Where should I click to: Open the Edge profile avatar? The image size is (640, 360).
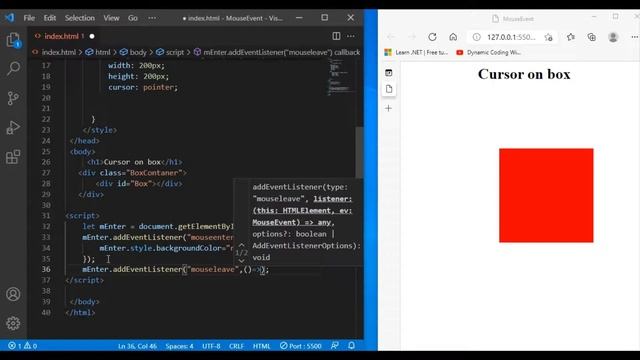(613, 37)
